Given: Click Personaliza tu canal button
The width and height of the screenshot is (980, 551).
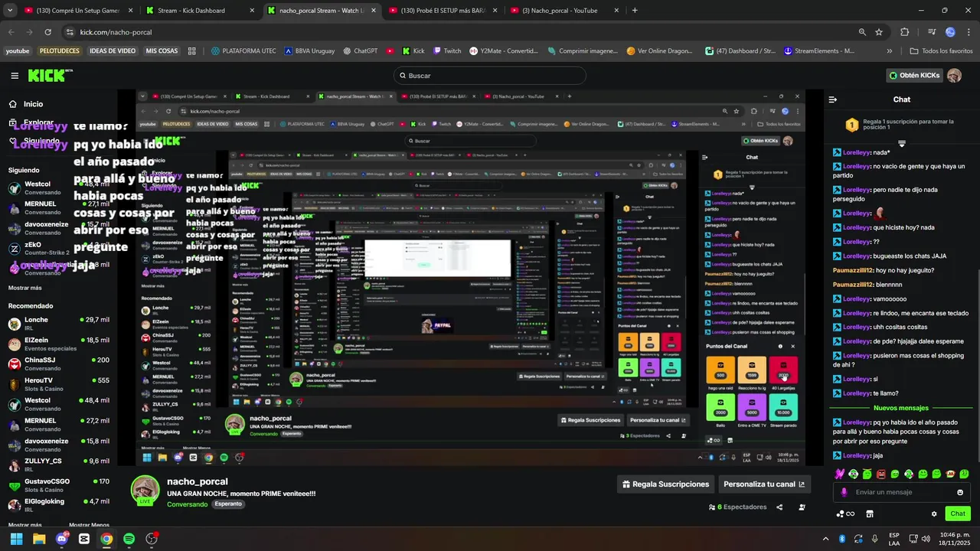Looking at the screenshot, I should 764,484.
